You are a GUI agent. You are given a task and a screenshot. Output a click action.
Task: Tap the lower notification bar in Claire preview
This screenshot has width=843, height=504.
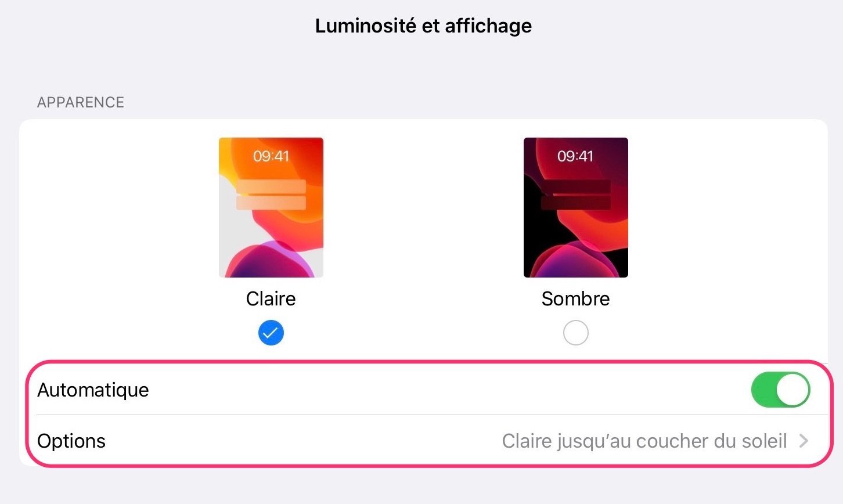click(271, 203)
